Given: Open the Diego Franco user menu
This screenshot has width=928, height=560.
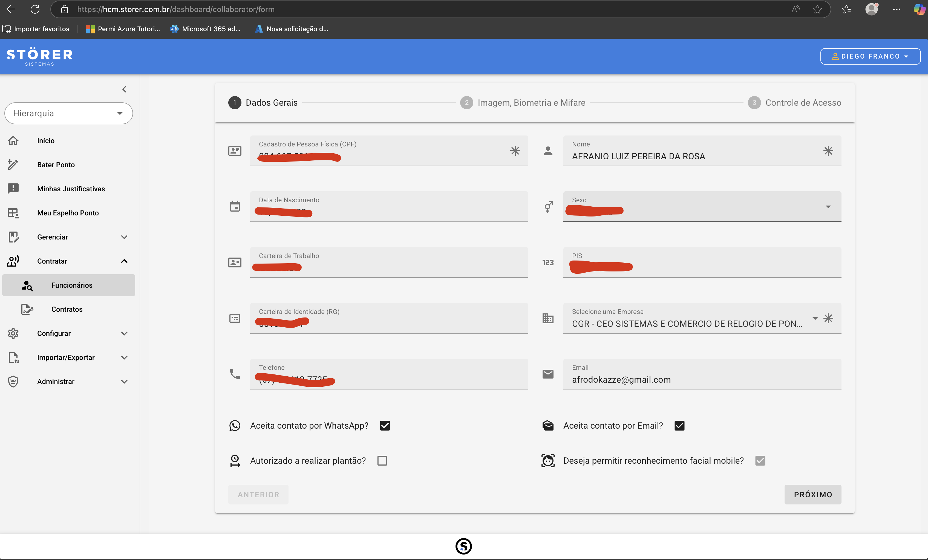Looking at the screenshot, I should 871,56.
